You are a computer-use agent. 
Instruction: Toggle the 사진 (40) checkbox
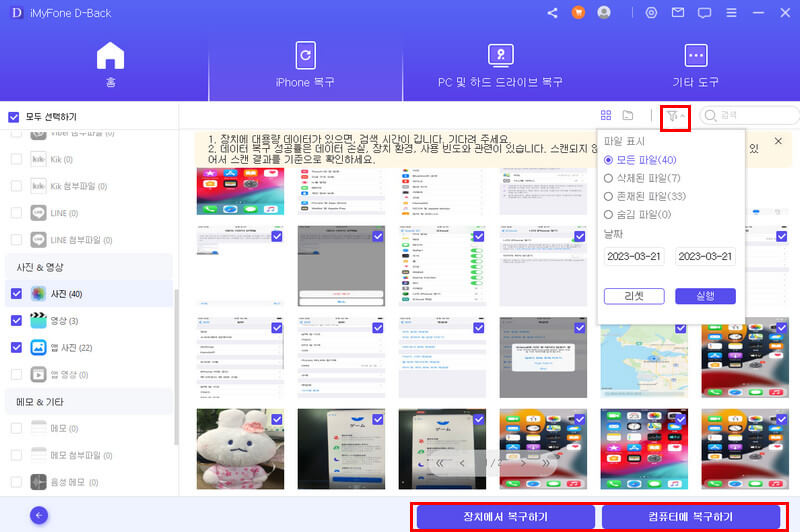pos(16,294)
